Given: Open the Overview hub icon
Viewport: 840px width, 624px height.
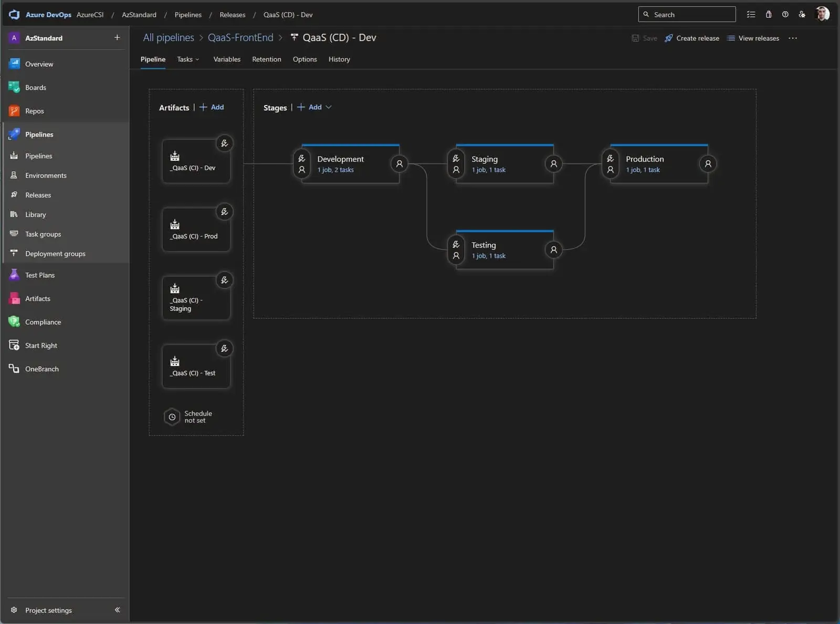Looking at the screenshot, I should tap(14, 64).
